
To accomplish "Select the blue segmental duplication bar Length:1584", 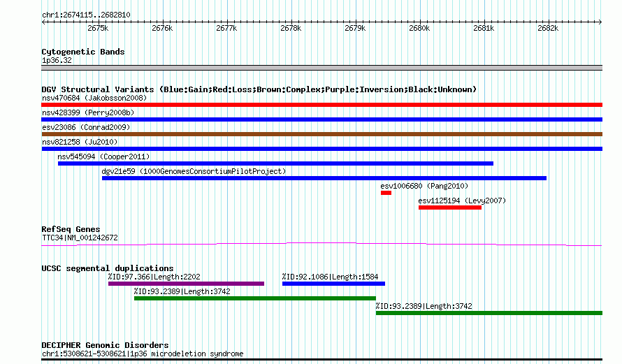I will [x=333, y=284].
